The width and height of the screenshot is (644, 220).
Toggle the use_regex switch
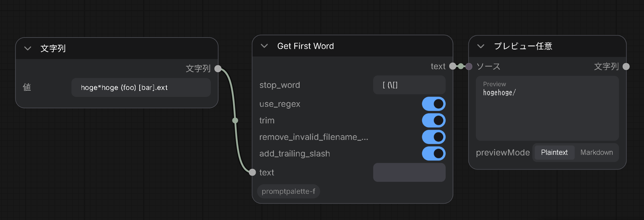point(434,104)
